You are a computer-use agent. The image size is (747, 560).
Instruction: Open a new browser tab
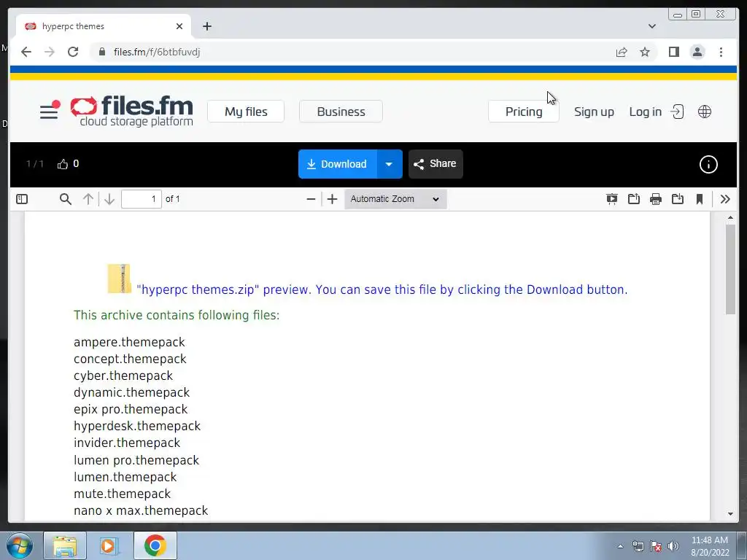tap(206, 27)
